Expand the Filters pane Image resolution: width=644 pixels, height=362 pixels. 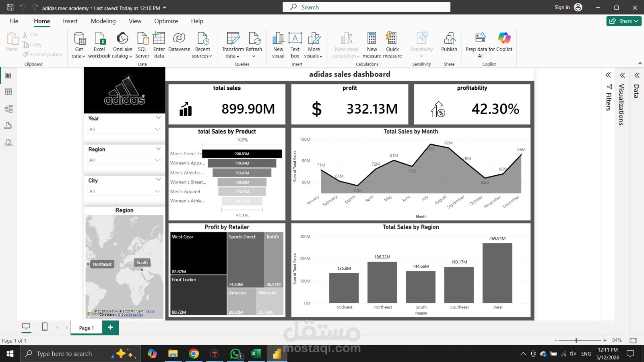(x=608, y=75)
